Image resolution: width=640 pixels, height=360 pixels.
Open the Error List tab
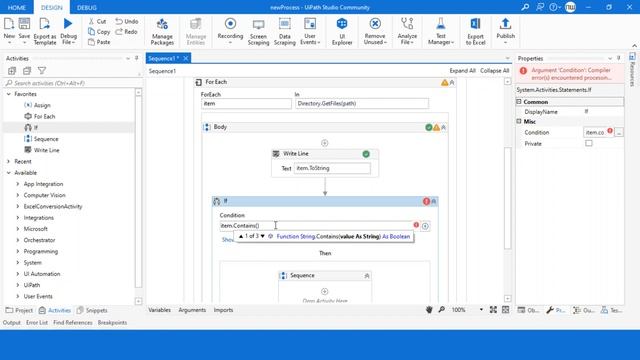[37, 322]
